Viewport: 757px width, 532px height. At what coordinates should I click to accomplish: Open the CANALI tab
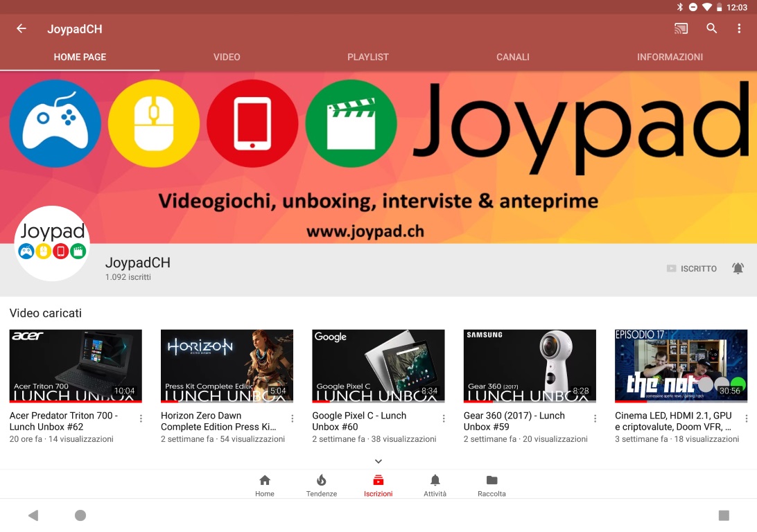[513, 57]
